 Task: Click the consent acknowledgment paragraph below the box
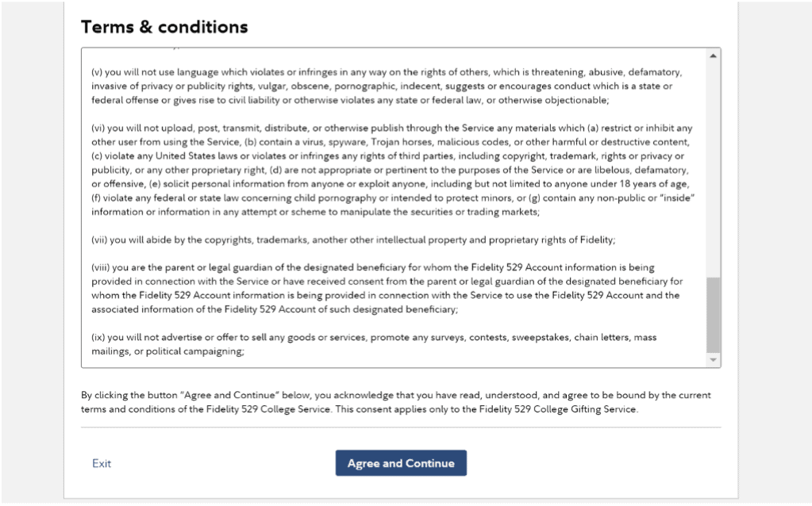(x=394, y=401)
